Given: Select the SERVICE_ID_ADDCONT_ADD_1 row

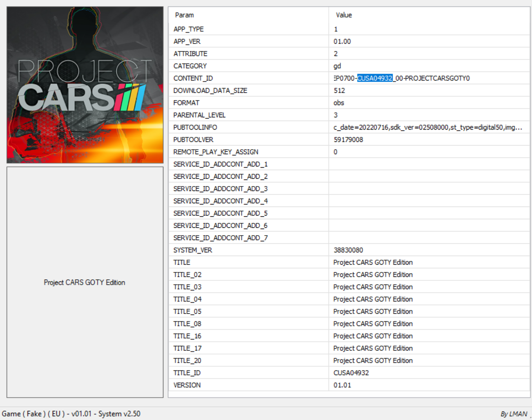Looking at the screenshot, I should point(349,164).
